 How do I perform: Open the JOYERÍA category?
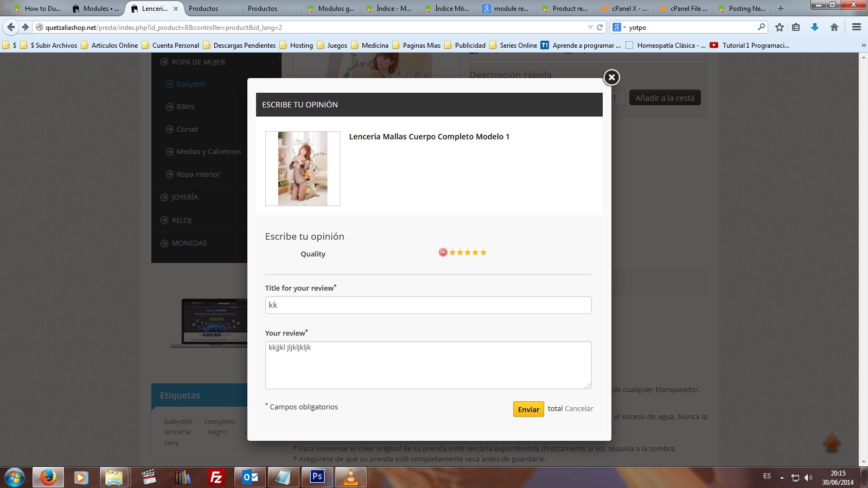tap(184, 197)
